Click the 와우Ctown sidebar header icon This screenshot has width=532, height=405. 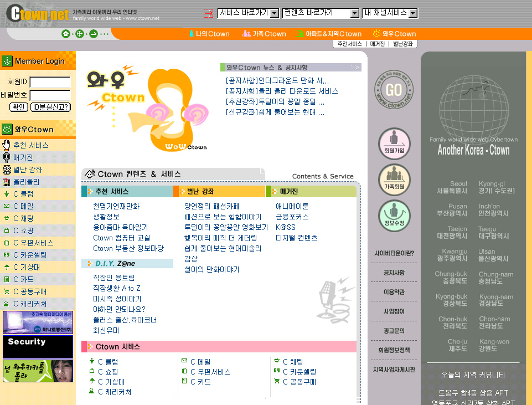(7, 129)
